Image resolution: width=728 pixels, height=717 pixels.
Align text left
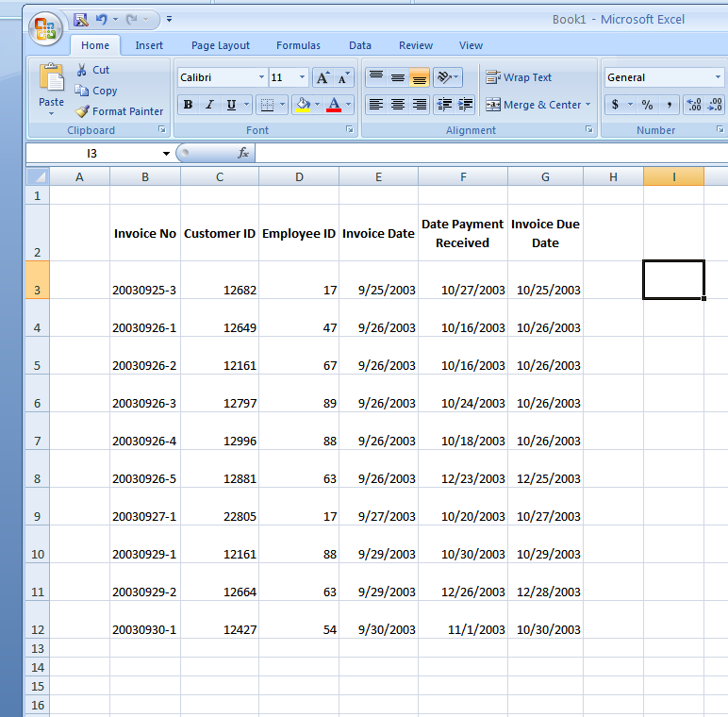[x=376, y=105]
